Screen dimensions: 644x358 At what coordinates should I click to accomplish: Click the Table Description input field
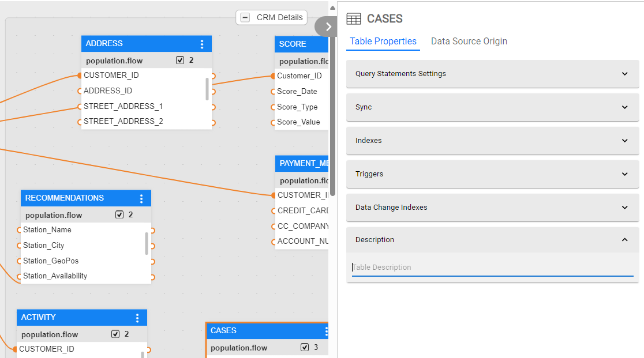pyautogui.click(x=492, y=267)
